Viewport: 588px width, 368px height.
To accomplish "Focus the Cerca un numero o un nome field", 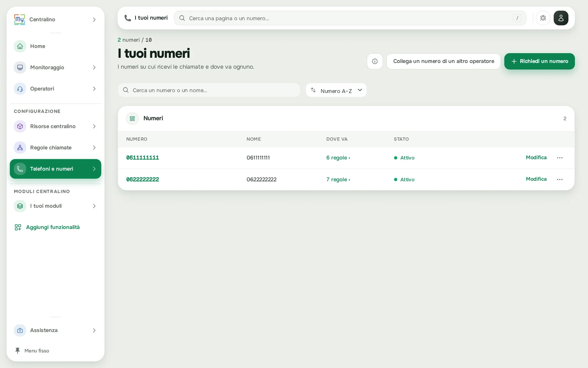I will tap(209, 90).
